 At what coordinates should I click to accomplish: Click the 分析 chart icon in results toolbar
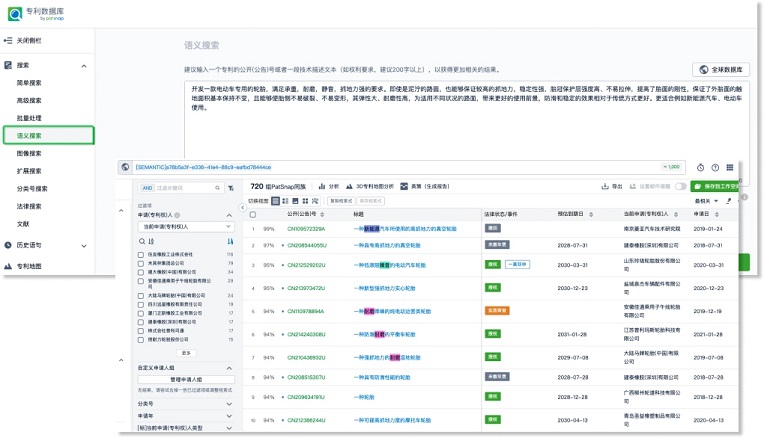(322, 186)
